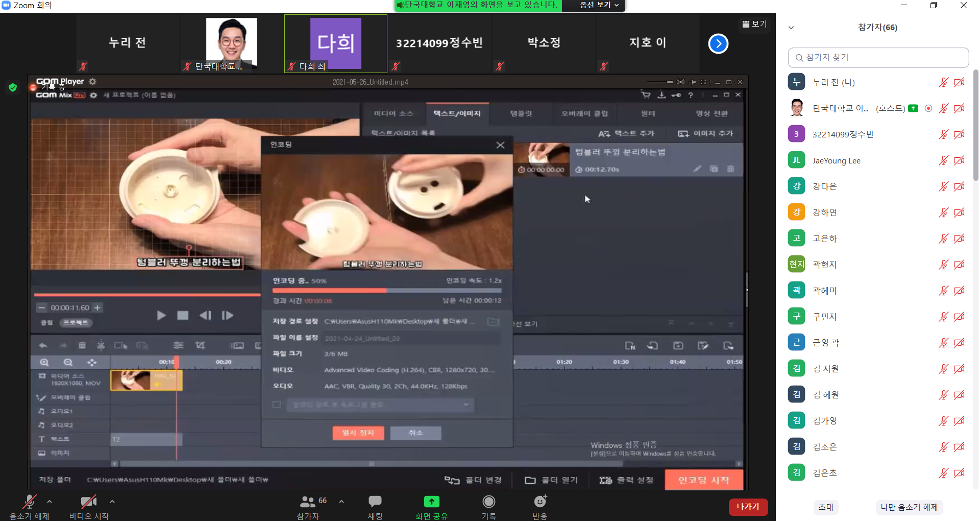Zoom in the timeline magnifier
Screen dimensions: 980x521
point(44,362)
